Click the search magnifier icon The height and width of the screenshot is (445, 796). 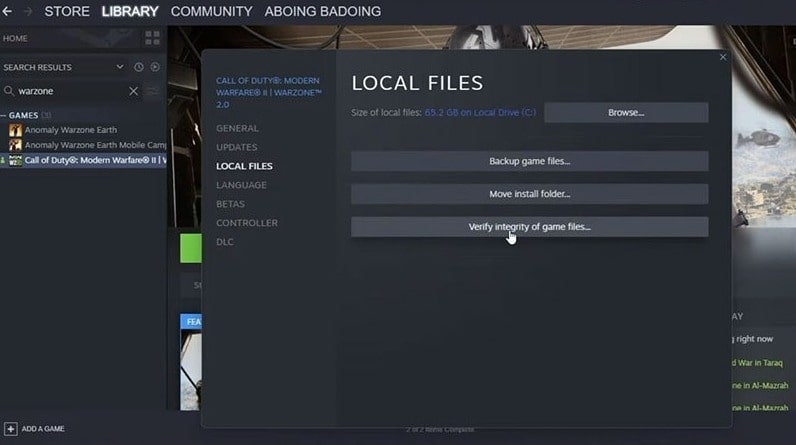(9, 91)
